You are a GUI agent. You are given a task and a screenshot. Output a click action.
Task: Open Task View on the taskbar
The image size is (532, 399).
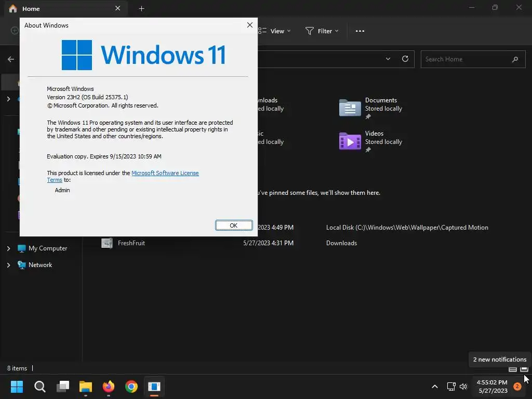pos(63,387)
